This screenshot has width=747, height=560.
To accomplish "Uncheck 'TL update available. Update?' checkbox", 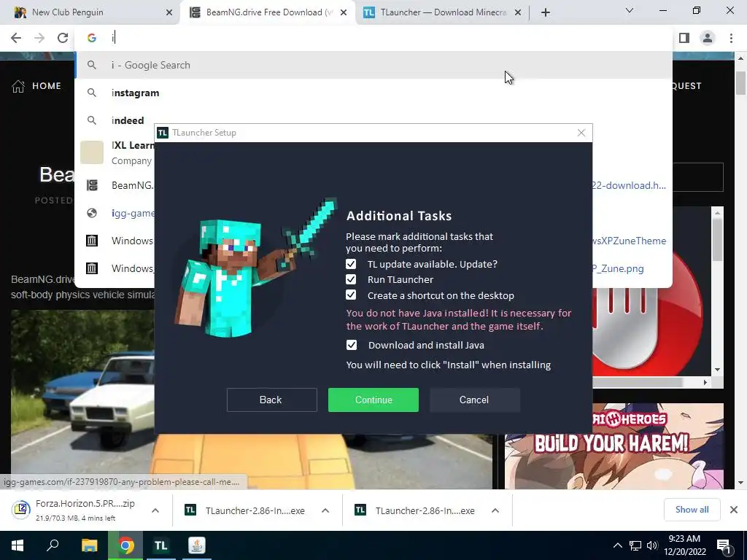I will (351, 264).
